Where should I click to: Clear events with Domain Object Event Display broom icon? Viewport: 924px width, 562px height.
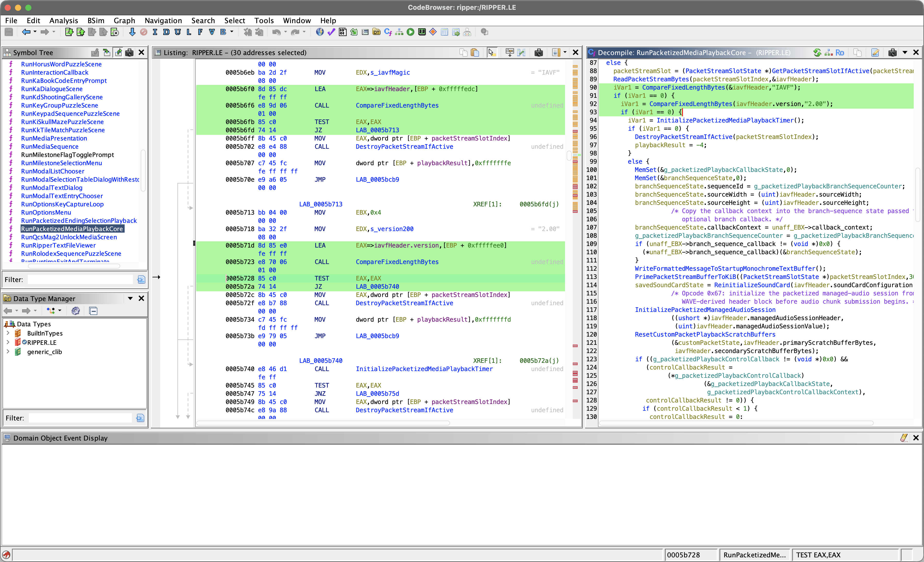[904, 438]
